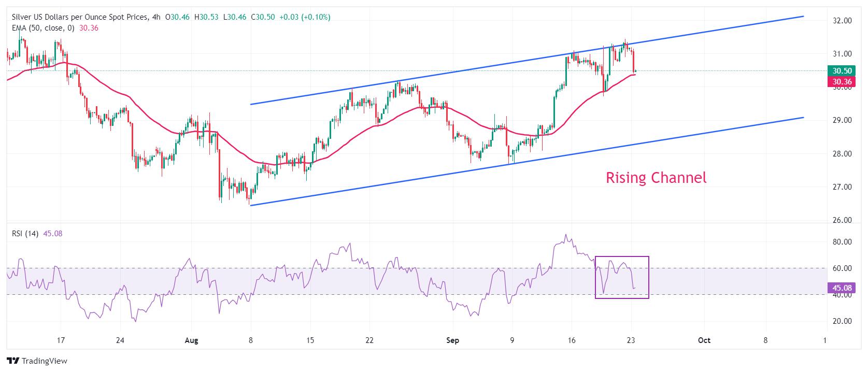Click the TradingView brand text link
868x372 pixels.
(x=45, y=361)
